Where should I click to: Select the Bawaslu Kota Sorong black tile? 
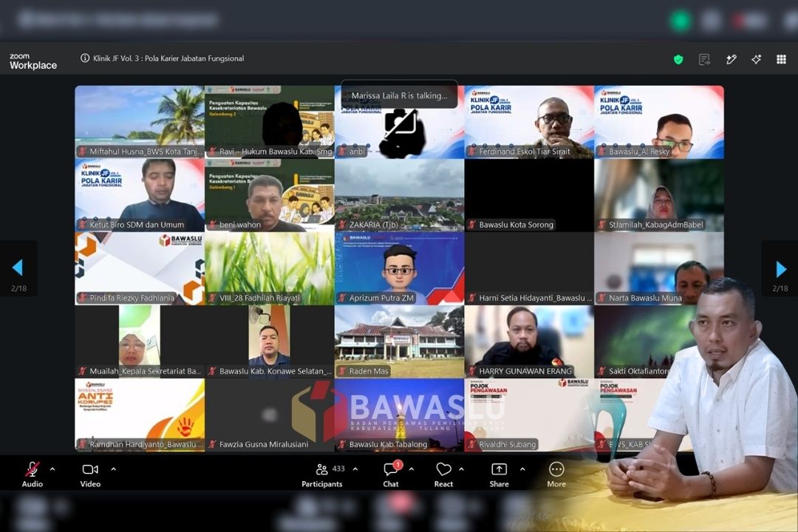[529, 196]
